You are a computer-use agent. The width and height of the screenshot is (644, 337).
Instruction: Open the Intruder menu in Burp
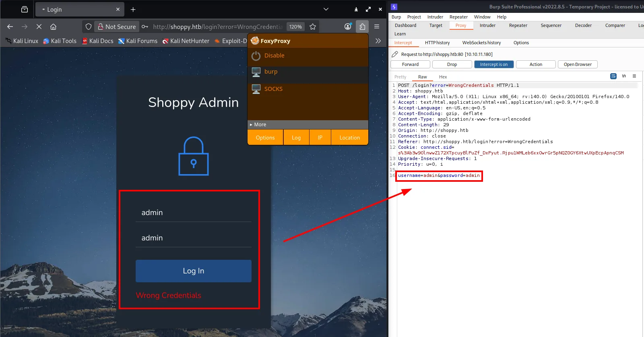pos(435,17)
